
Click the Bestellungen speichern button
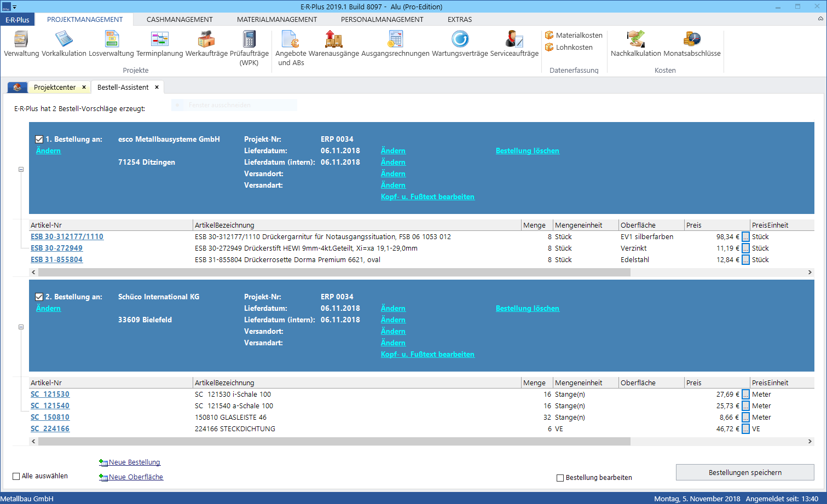[x=745, y=472]
